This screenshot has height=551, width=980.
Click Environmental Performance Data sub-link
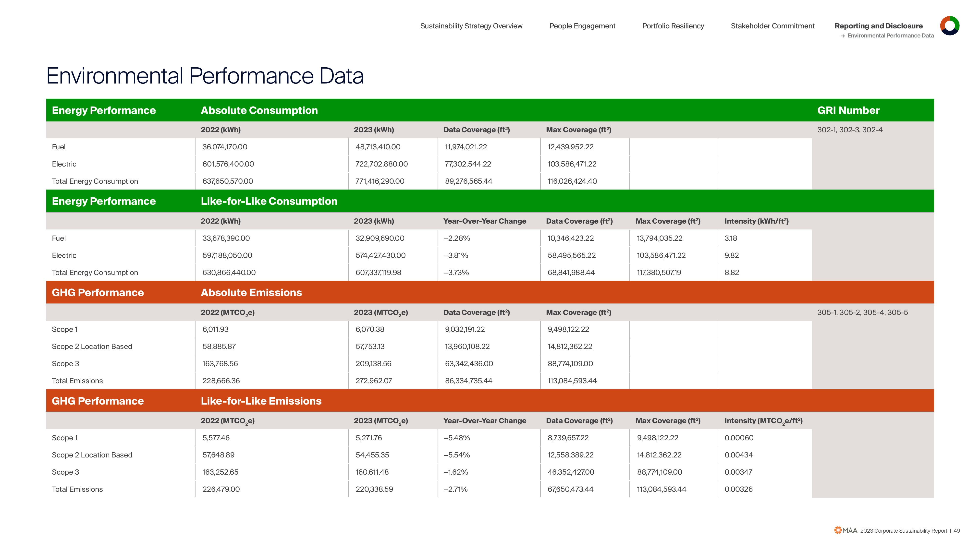coord(890,35)
